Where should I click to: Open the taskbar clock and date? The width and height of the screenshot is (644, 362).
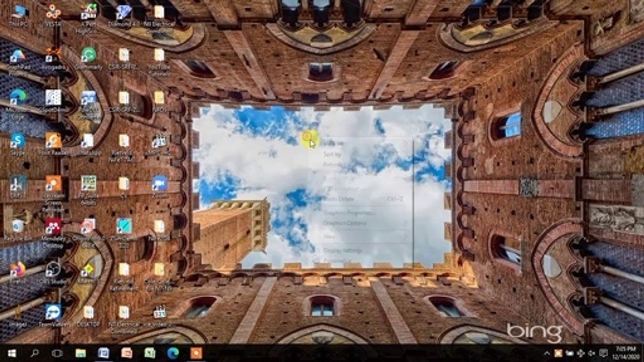pyautogui.click(x=626, y=353)
